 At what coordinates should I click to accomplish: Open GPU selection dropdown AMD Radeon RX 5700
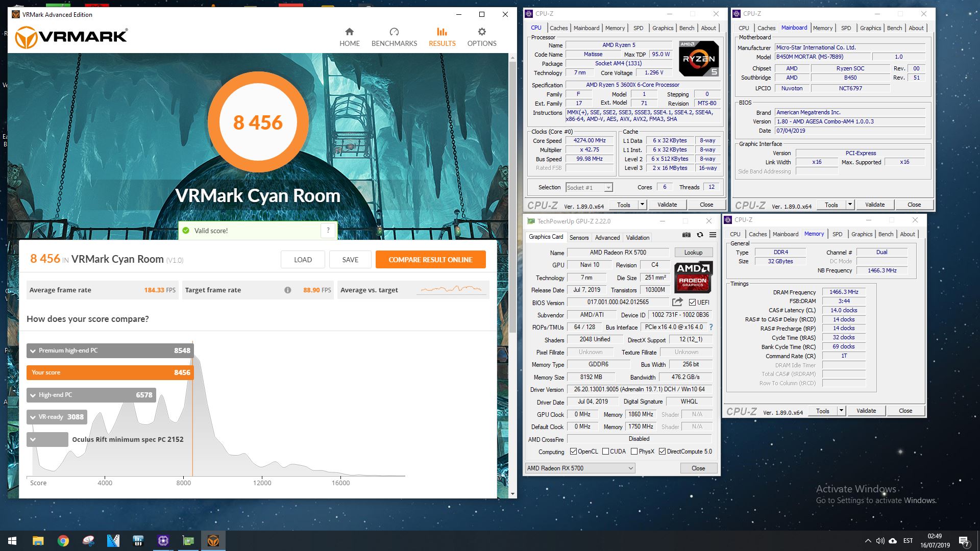click(580, 468)
